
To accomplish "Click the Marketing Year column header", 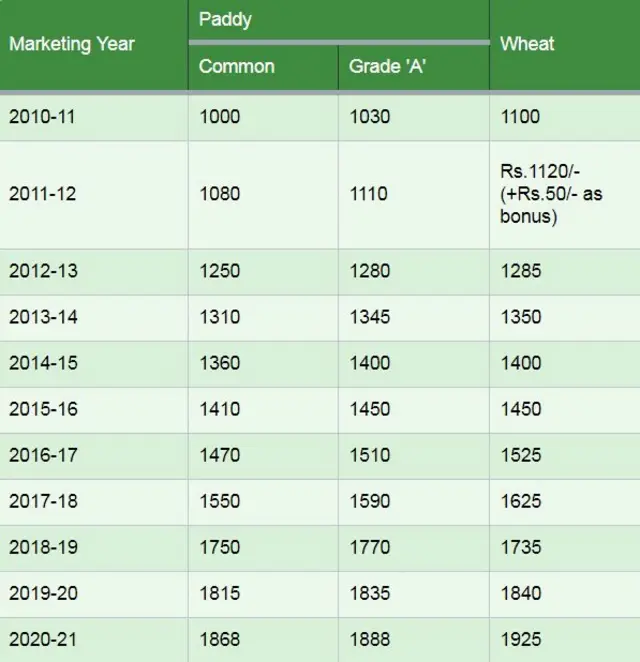I will coord(71,44).
